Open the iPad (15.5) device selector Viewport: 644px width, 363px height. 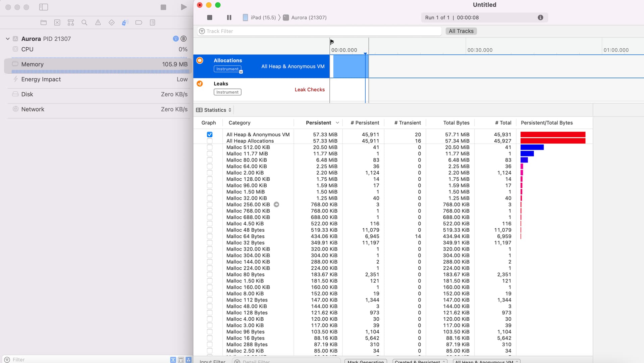pyautogui.click(x=259, y=17)
